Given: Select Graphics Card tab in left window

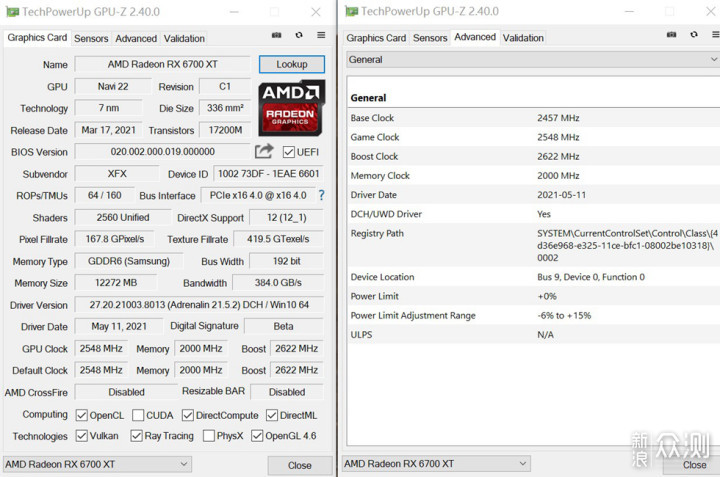Looking at the screenshot, I should tap(37, 38).
